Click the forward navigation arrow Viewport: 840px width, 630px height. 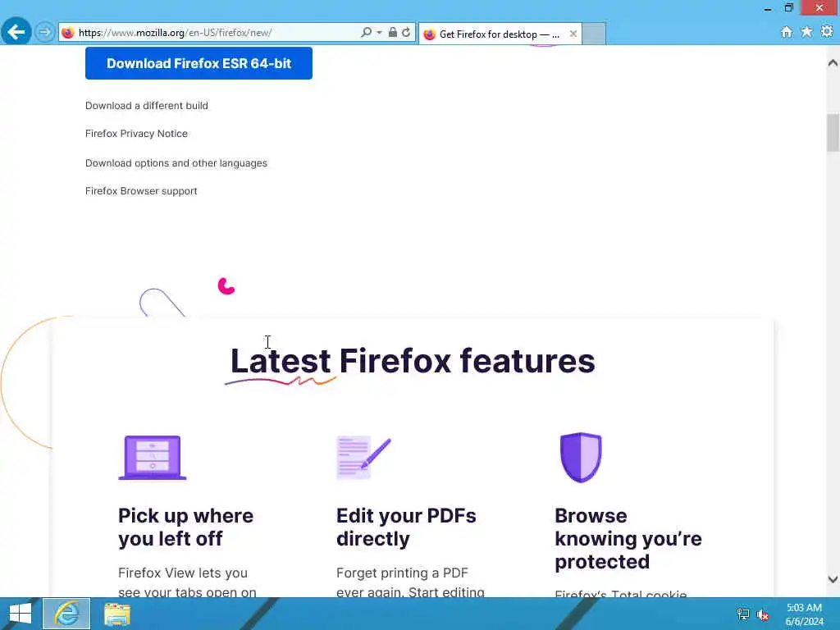click(x=45, y=32)
